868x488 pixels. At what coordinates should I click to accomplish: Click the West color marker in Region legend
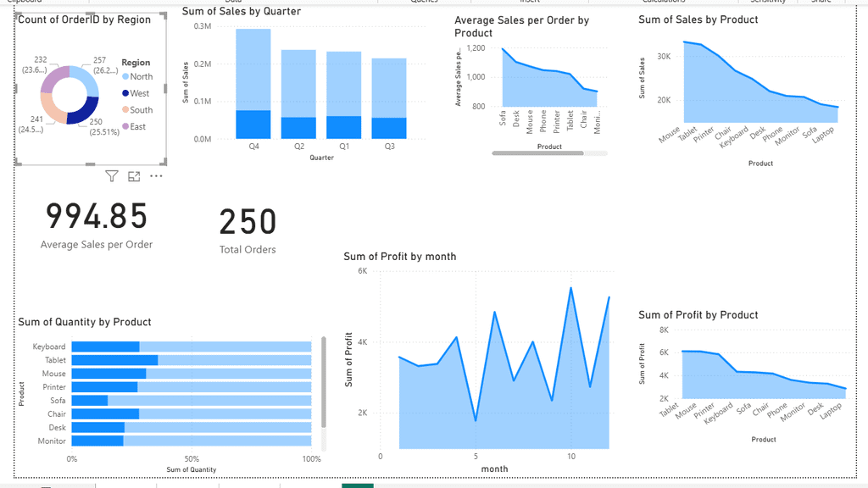[125, 93]
